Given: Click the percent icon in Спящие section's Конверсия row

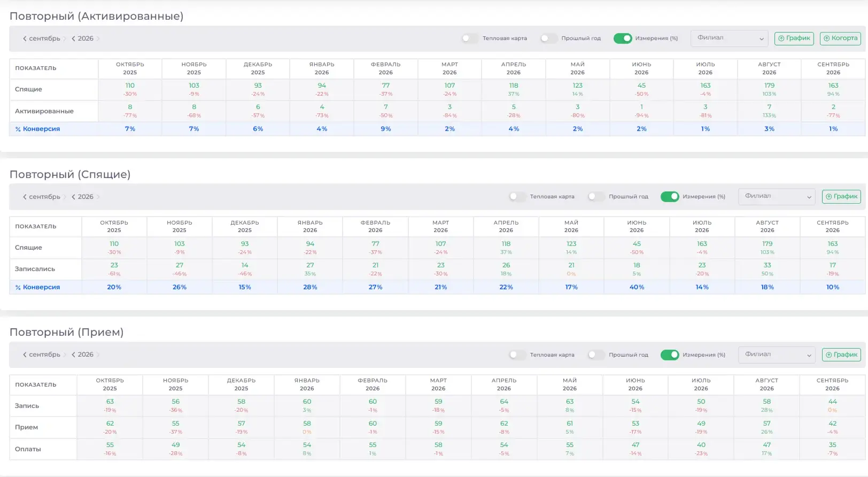Looking at the screenshot, I should (18, 288).
